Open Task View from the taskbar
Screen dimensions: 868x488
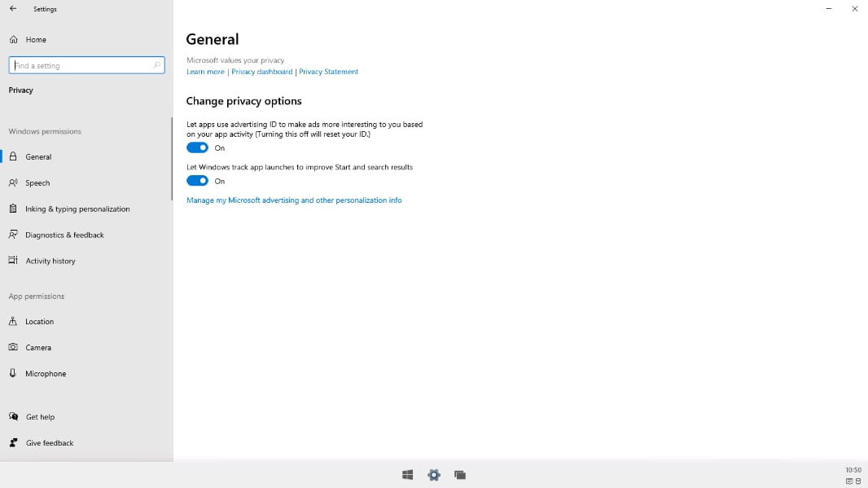[x=460, y=475]
